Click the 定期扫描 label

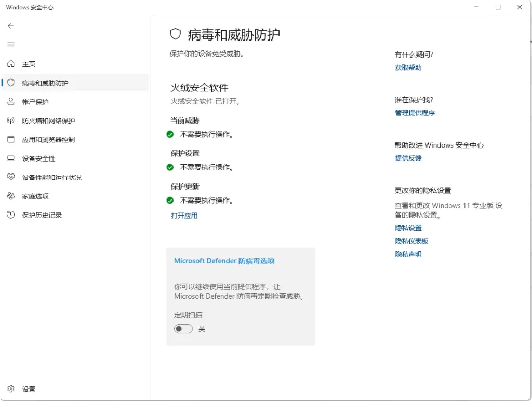tap(188, 315)
